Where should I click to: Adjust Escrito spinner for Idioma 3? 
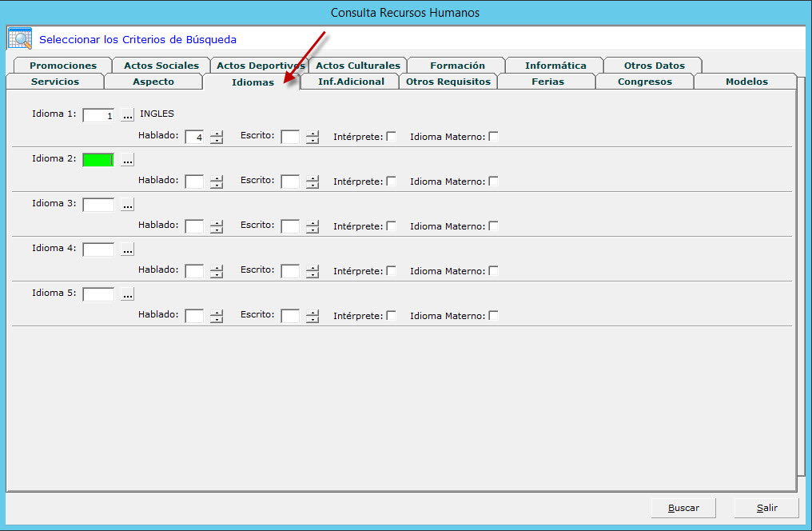(x=312, y=226)
